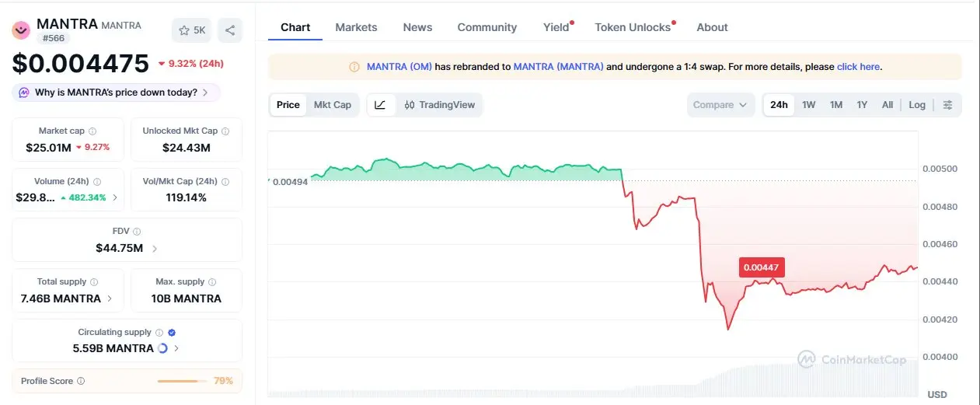980x405 pixels.
Task: Click the MANTRA coin logo icon
Action: coord(21,30)
